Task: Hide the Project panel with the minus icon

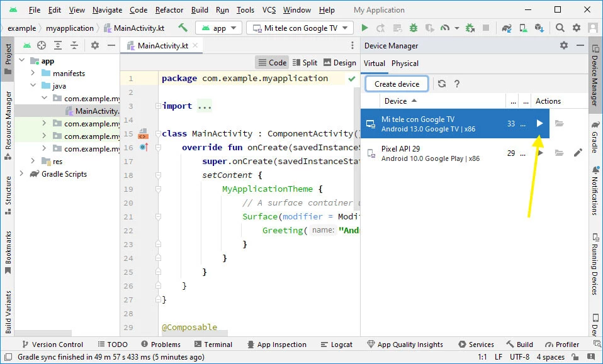Action: [x=111, y=46]
